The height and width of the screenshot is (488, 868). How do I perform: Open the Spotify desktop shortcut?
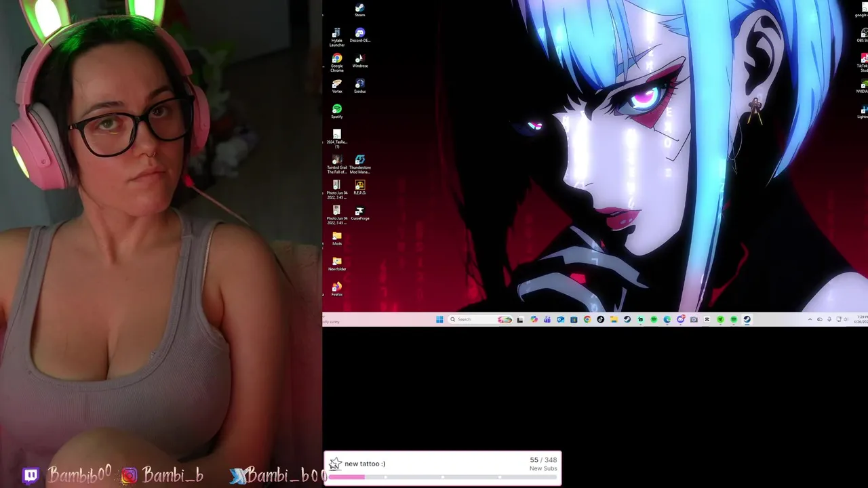[x=336, y=111]
